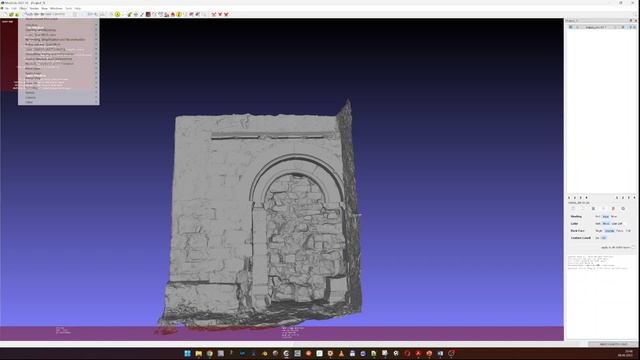Toggle visibility eye of the mesh layer

[571, 27]
